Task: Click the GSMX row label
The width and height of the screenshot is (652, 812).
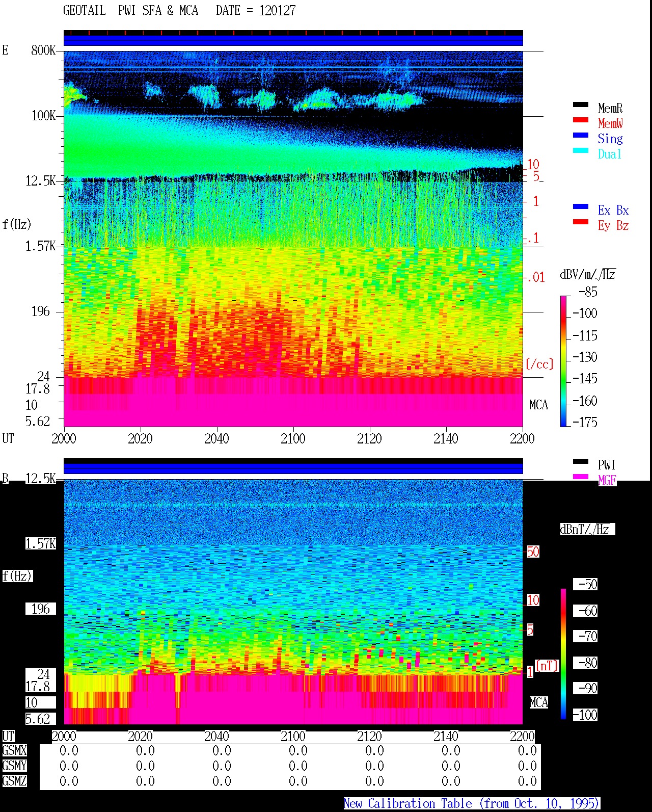Action: tap(14, 750)
